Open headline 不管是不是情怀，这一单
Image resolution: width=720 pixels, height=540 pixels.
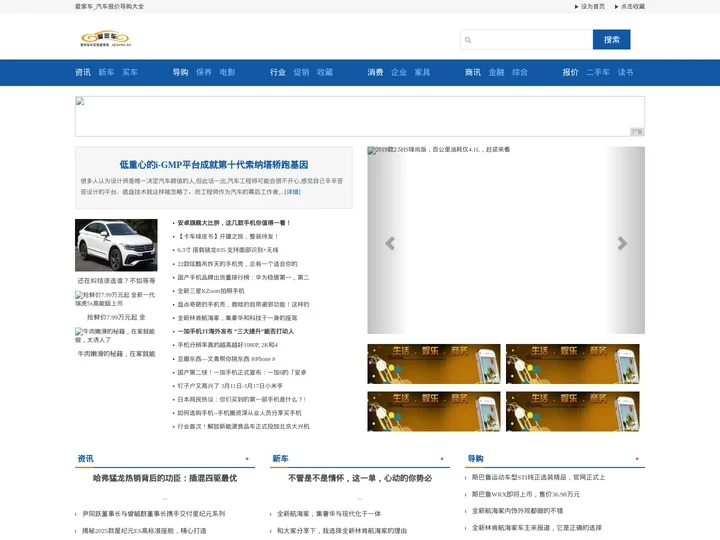(360, 478)
